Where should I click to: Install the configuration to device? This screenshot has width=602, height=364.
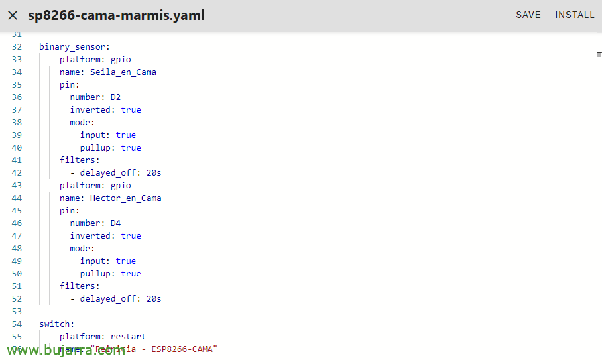575,15
